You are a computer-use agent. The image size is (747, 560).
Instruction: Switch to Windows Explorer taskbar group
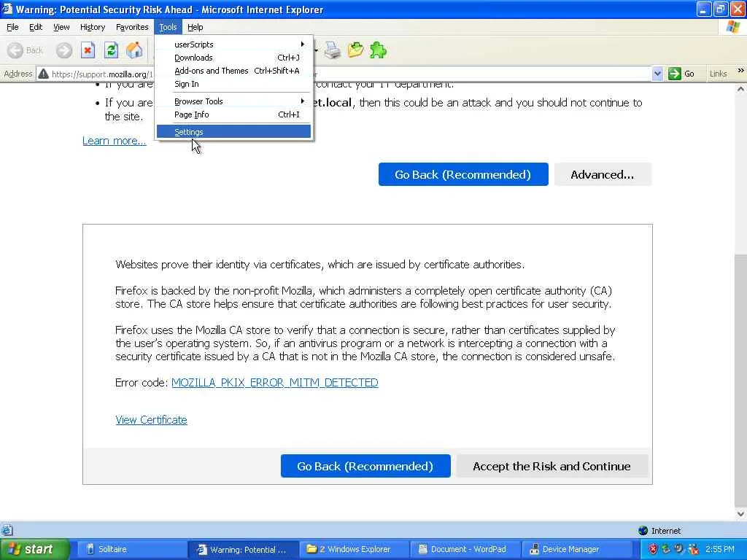click(x=354, y=549)
